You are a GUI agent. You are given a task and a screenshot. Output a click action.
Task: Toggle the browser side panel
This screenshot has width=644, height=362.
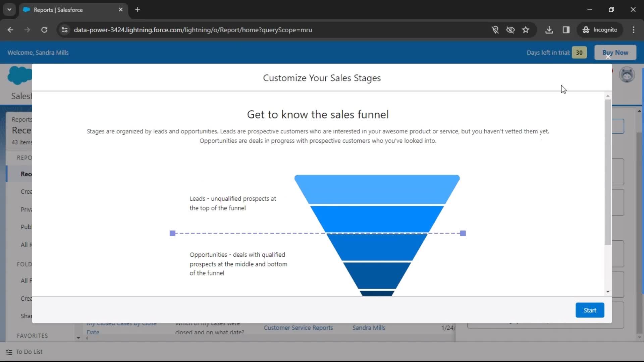point(566,30)
